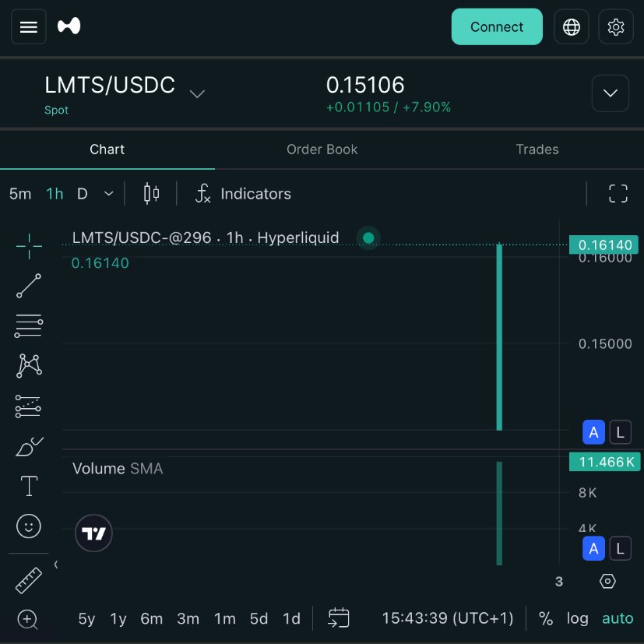Viewport: 644px width, 644px height.
Task: Set range to 5y
Action: (x=86, y=618)
